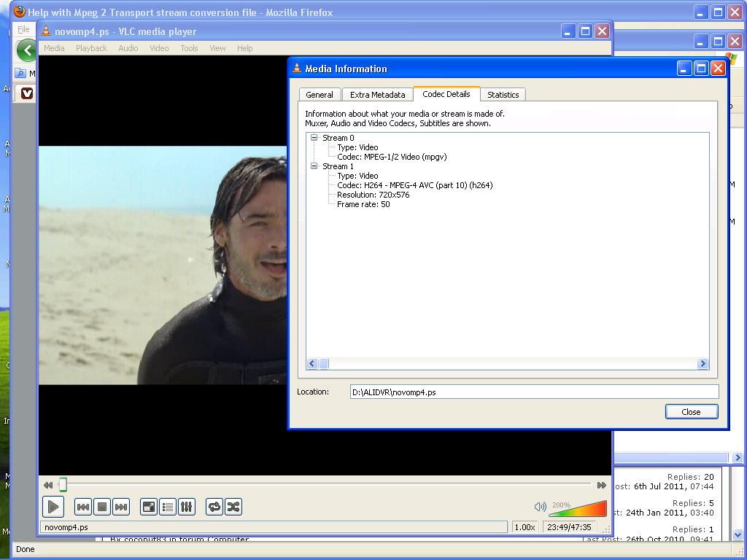Collapse the Stream 0 tree node
747x560 pixels.
(314, 138)
